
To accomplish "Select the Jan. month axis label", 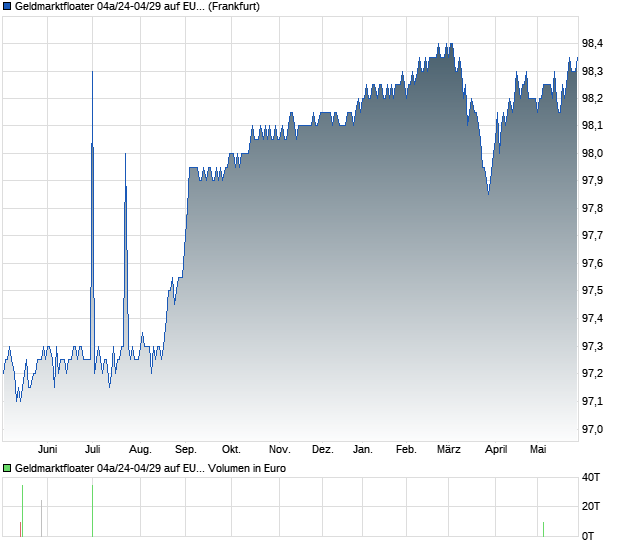I will point(363,450).
